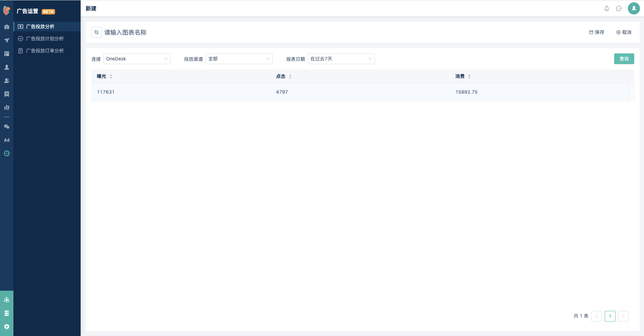The image size is (644, 336).
Task: Open the bottom sidebar server stack icon
Action: point(7,313)
